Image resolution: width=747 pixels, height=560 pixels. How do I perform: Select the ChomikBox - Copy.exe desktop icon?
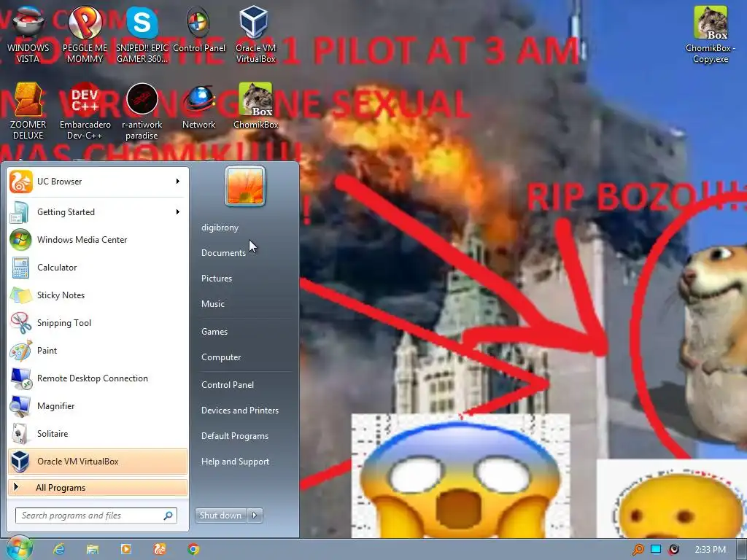pos(711,35)
